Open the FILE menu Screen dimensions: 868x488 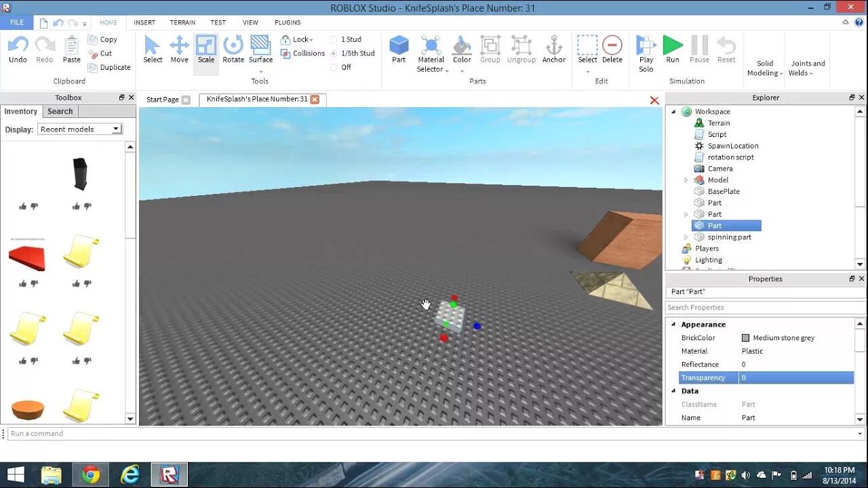(17, 22)
